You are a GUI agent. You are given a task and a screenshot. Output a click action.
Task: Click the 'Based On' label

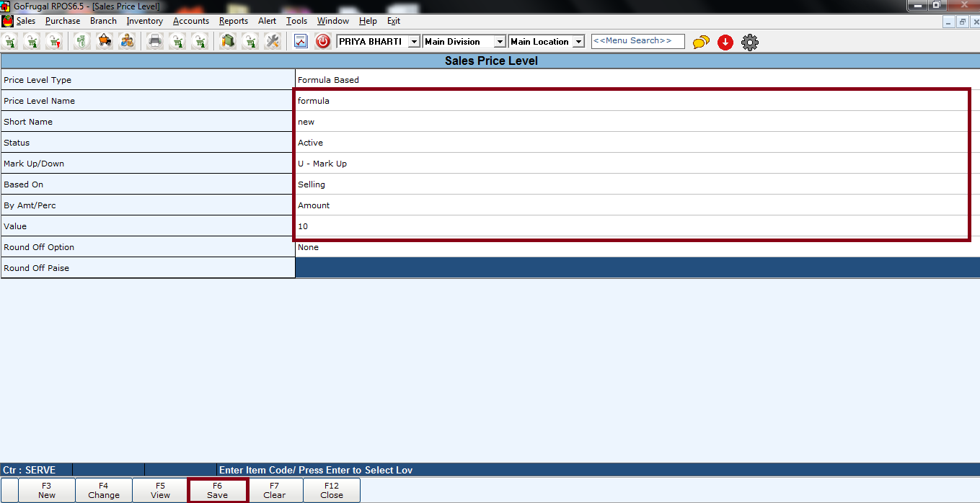coord(24,184)
